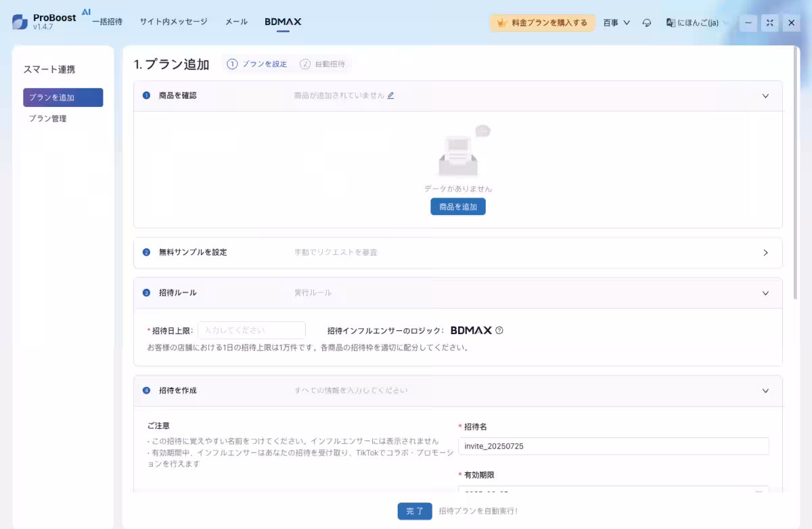Click the 商品を追加 button
Screen dimensions: 812x529
coord(458,206)
